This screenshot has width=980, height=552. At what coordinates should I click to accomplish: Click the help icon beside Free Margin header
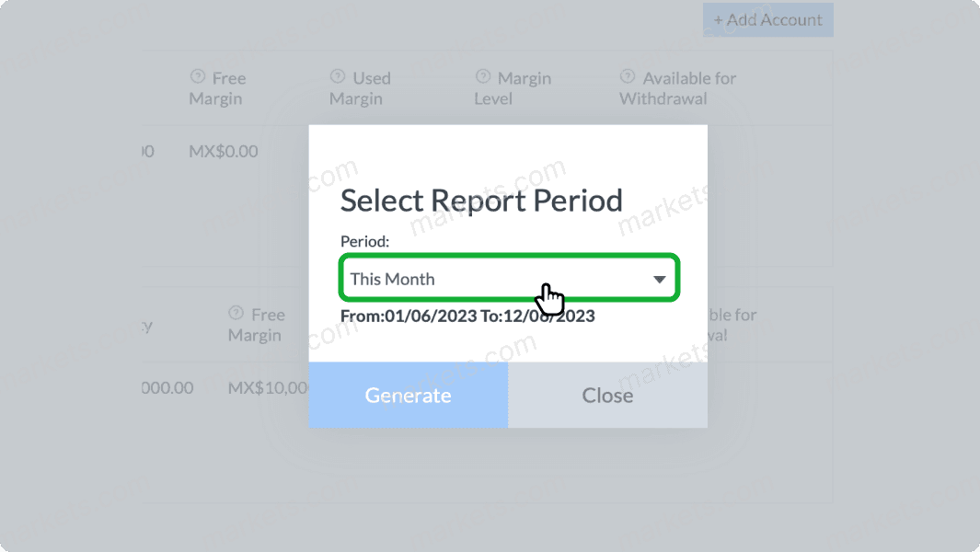[x=198, y=77]
